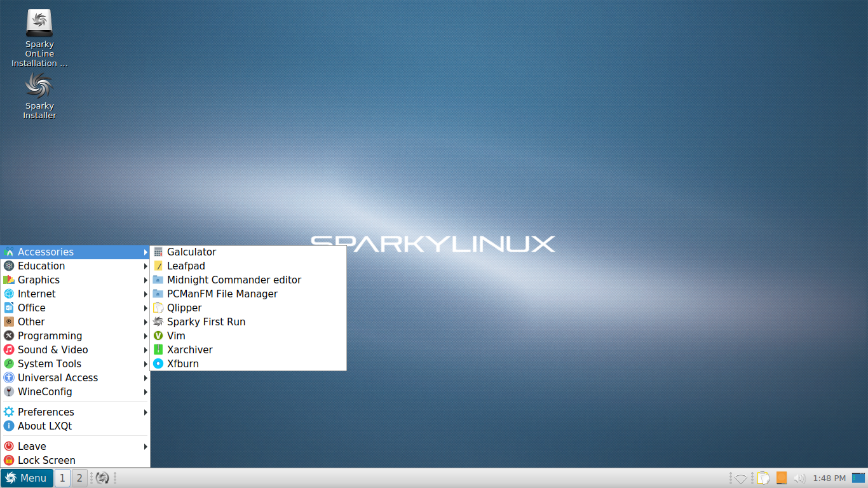The image size is (868, 488).
Task: Expand the Internet submenu arrow
Action: (x=146, y=294)
